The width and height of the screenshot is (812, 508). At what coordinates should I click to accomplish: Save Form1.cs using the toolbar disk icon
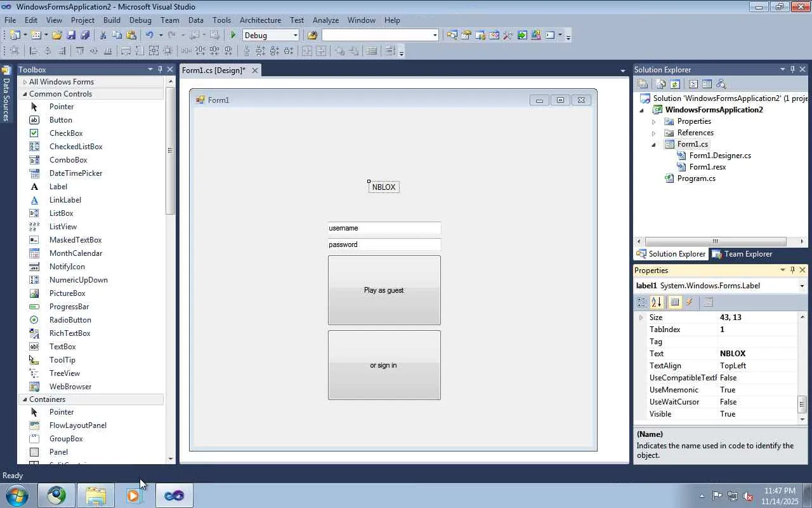pos(71,36)
